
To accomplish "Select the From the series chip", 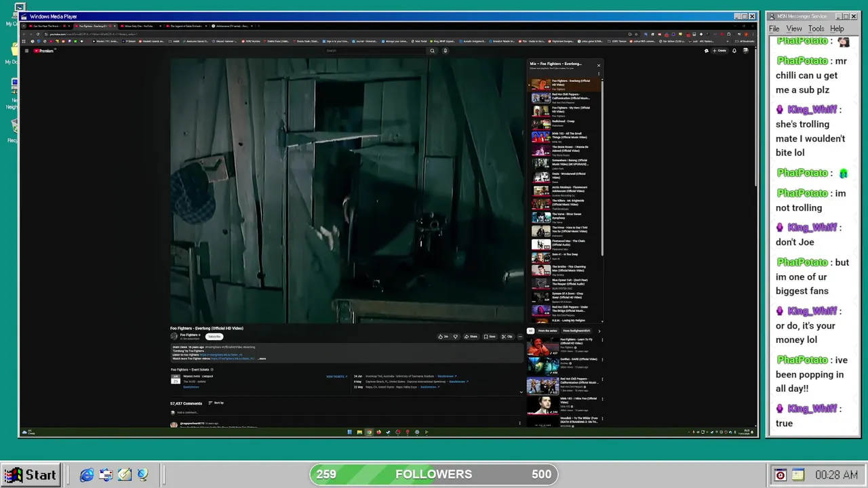I will pos(548,331).
